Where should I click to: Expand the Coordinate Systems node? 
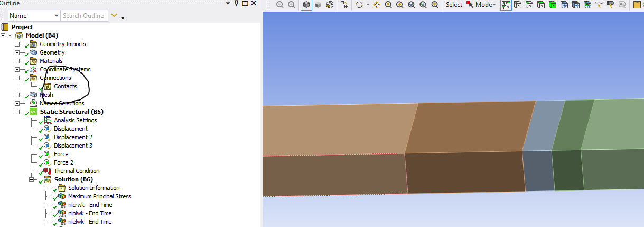coord(17,69)
